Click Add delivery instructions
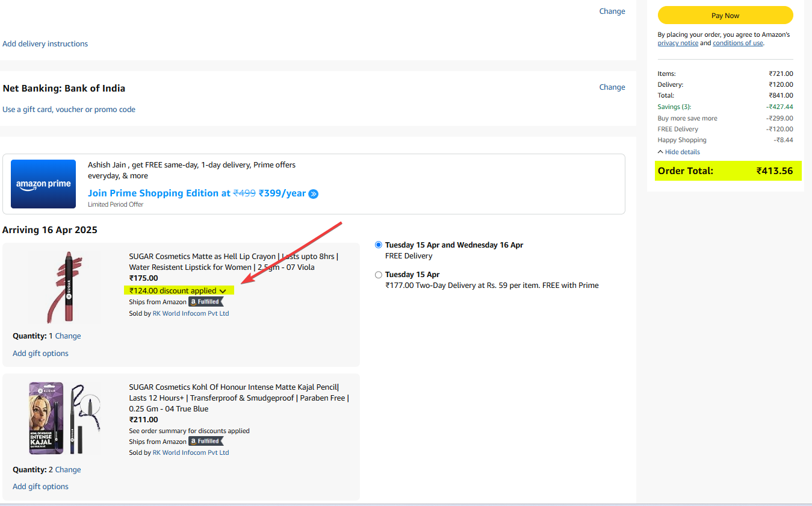 click(x=45, y=44)
